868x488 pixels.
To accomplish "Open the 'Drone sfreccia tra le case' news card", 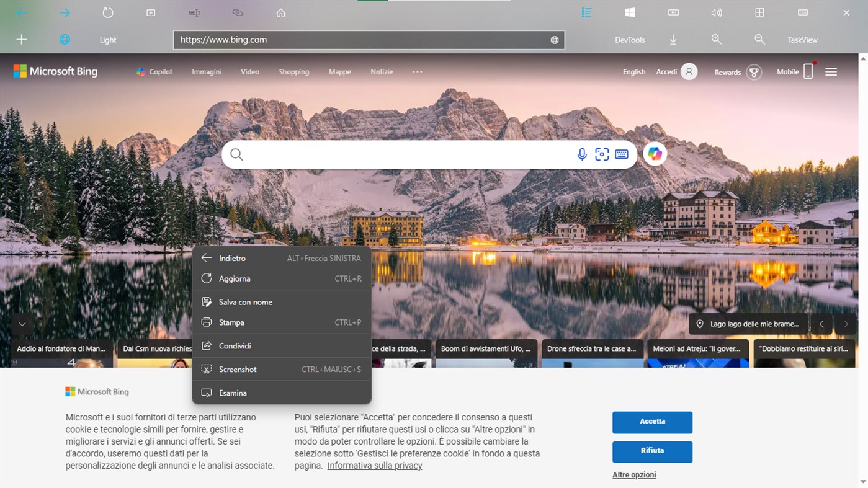I will (592, 353).
